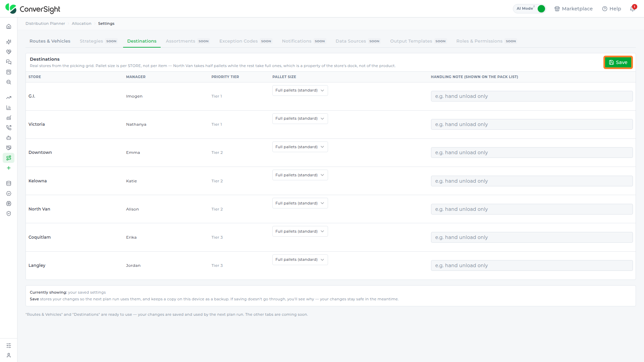
Task: Click the shield check sidebar icon
Action: point(9,214)
